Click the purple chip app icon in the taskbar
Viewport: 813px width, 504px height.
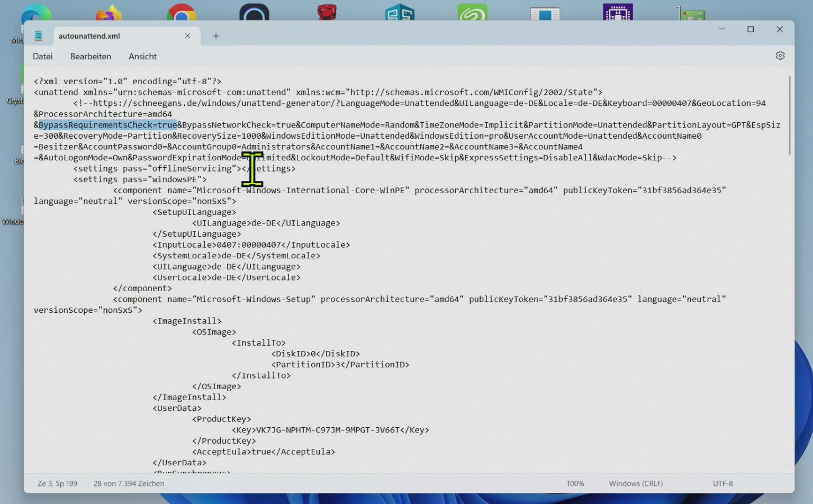tap(618, 11)
